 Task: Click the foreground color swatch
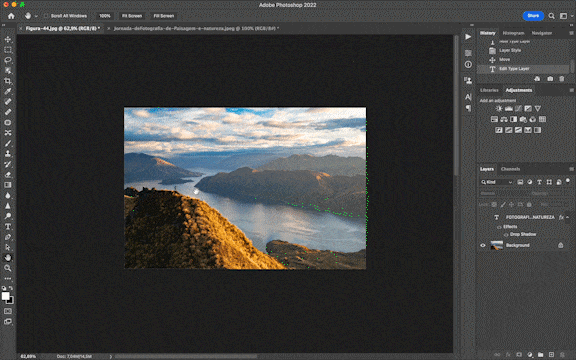(5, 296)
